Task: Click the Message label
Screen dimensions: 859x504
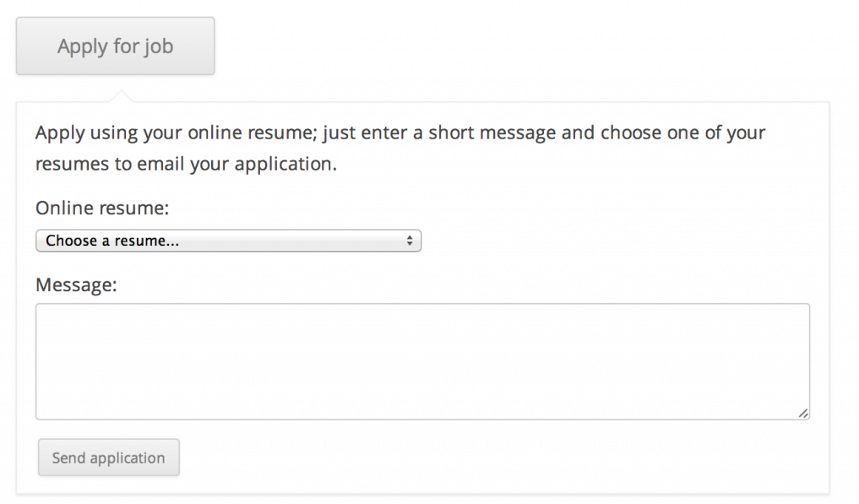Action: click(76, 285)
